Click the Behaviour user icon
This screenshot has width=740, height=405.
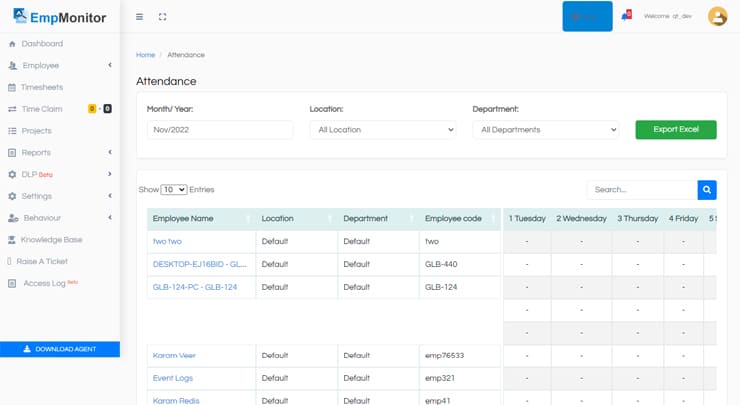pyautogui.click(x=13, y=218)
